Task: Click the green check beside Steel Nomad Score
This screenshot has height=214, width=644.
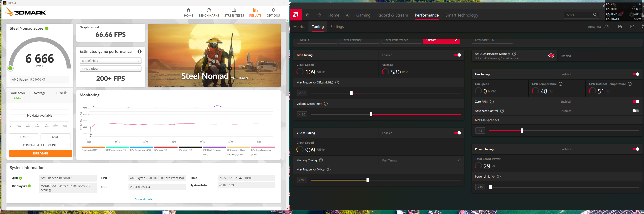Action: pyautogui.click(x=47, y=29)
